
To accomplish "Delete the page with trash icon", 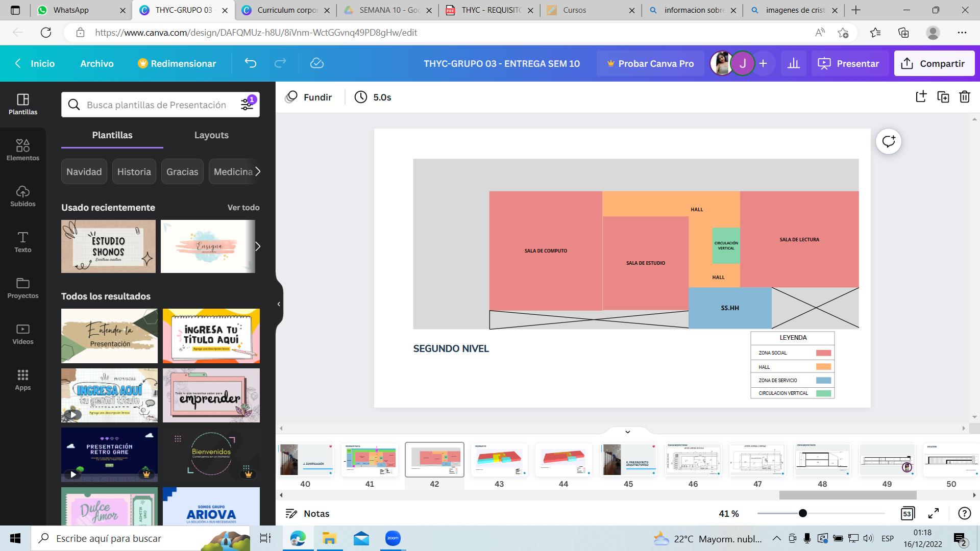I will 964,97.
